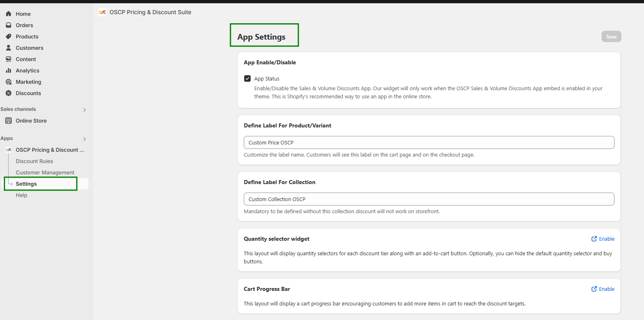Click the Online Store icon
Image resolution: width=644 pixels, height=320 pixels.
[x=8, y=121]
